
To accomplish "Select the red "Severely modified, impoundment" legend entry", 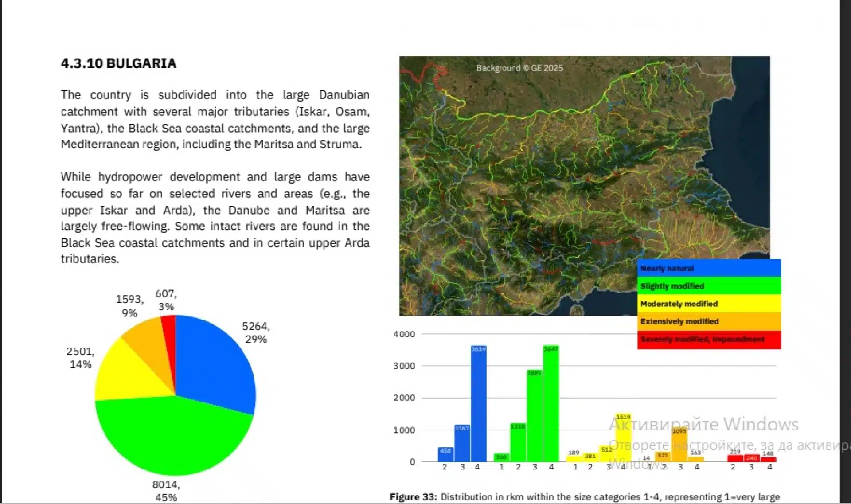I will [x=709, y=340].
